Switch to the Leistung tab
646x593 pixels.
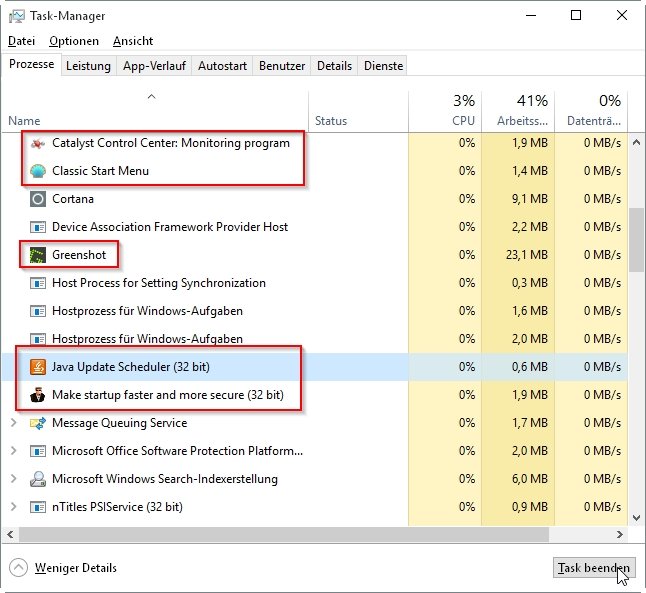(88, 66)
